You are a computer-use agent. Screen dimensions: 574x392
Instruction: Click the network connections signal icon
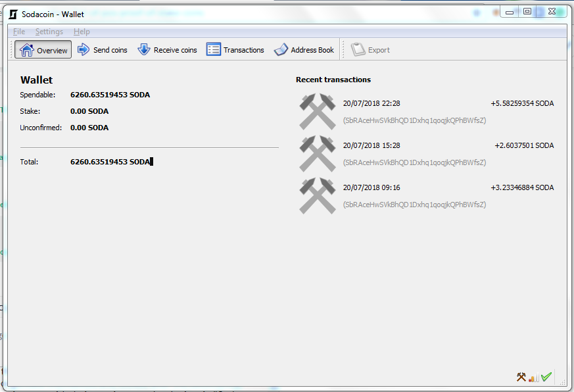534,378
